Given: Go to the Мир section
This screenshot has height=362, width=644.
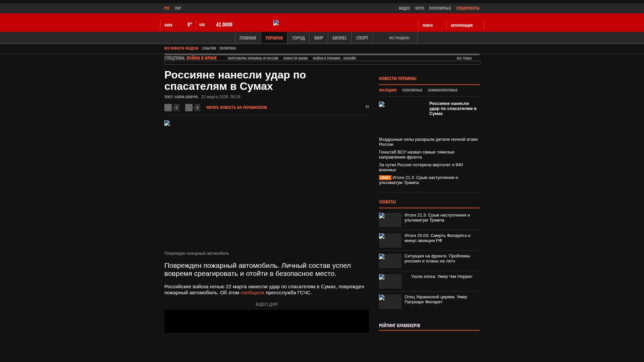Looking at the screenshot, I should (x=318, y=38).
